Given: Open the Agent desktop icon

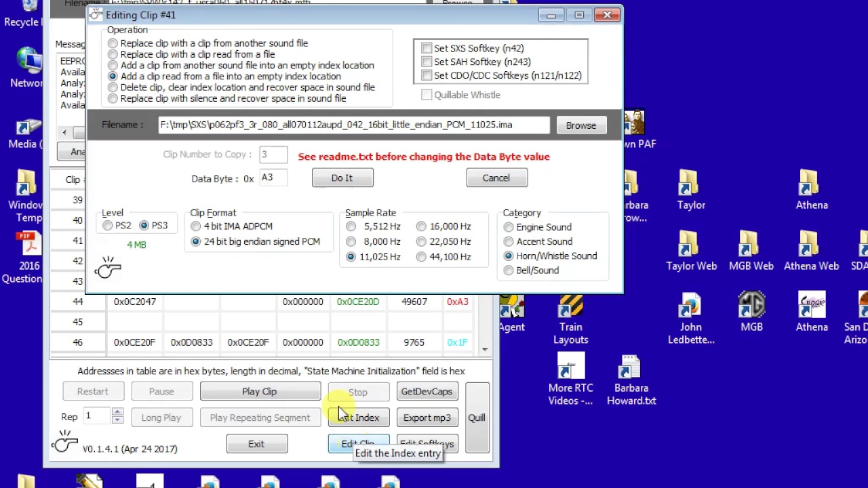Looking at the screenshot, I should [512, 314].
